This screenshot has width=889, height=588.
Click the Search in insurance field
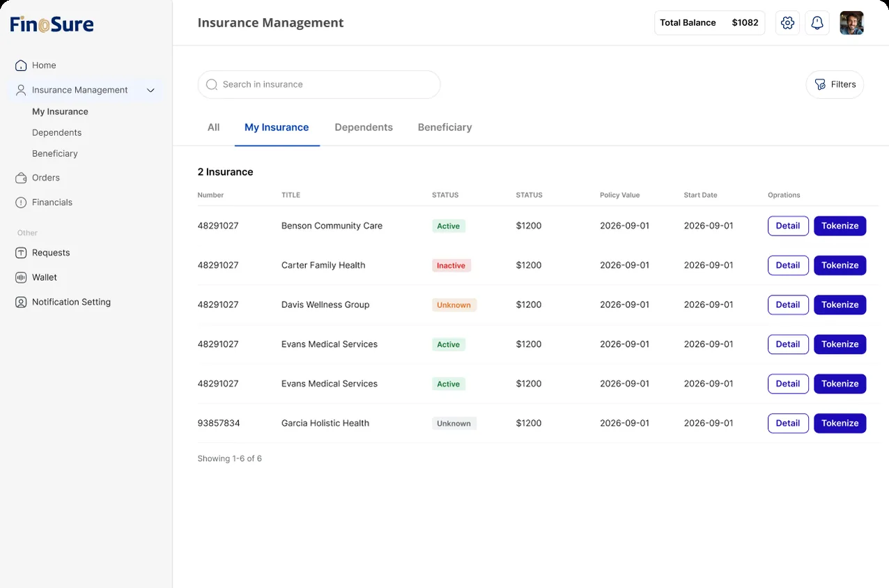[319, 84]
